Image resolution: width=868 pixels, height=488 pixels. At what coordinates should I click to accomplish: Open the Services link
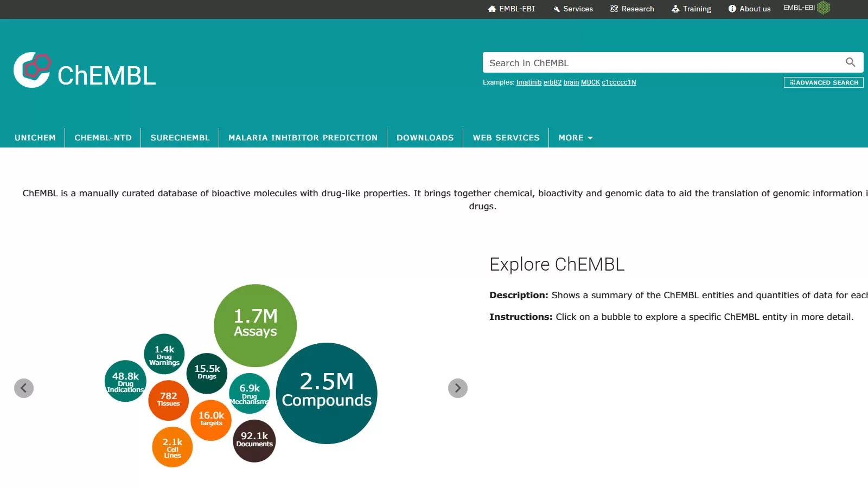(573, 9)
